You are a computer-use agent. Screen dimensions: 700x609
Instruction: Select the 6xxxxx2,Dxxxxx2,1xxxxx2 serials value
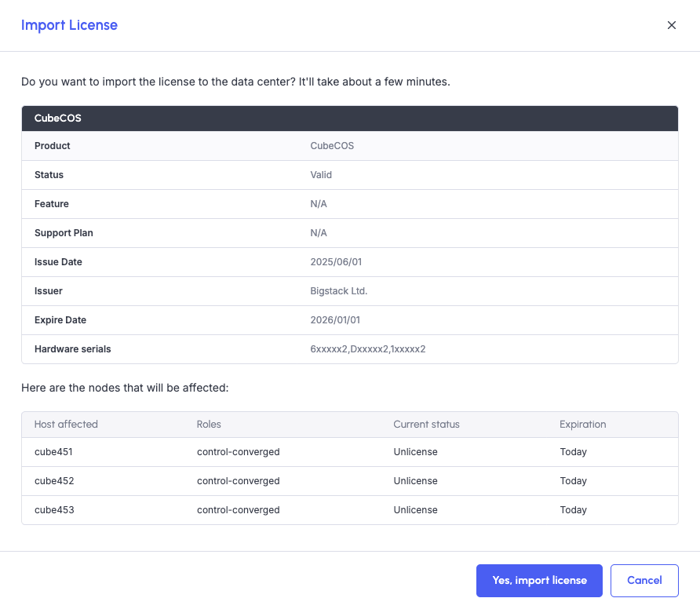point(368,349)
